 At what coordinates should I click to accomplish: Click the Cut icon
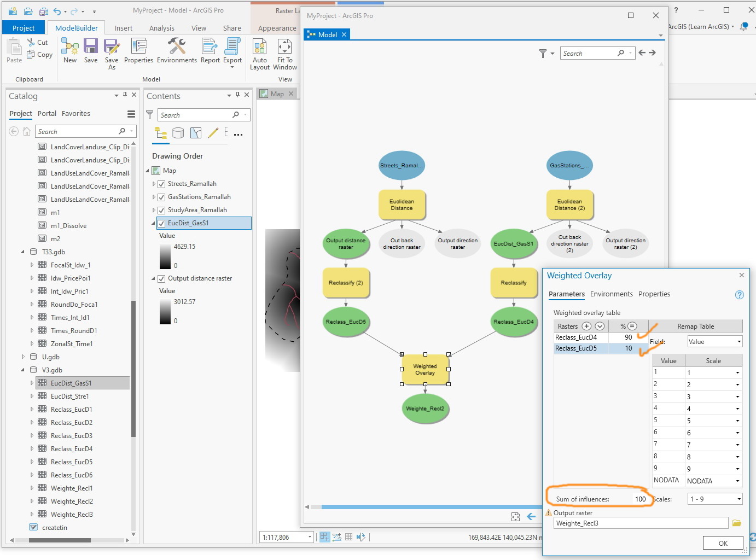click(31, 42)
